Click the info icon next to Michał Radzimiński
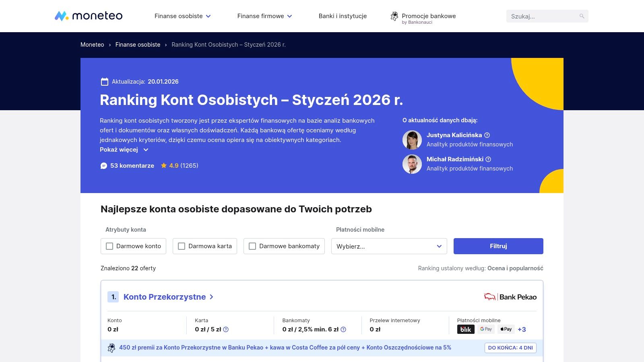This screenshot has width=644, height=362. tap(488, 159)
